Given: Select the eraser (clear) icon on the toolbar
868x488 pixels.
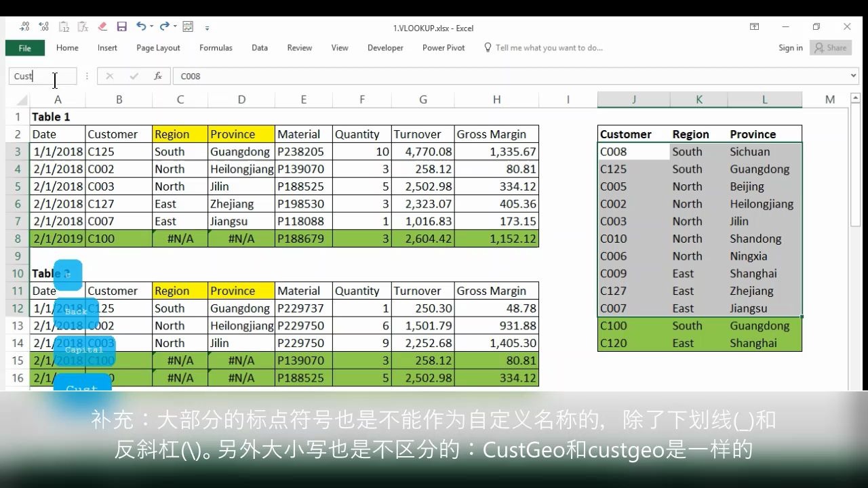Looking at the screenshot, I should pos(103,27).
